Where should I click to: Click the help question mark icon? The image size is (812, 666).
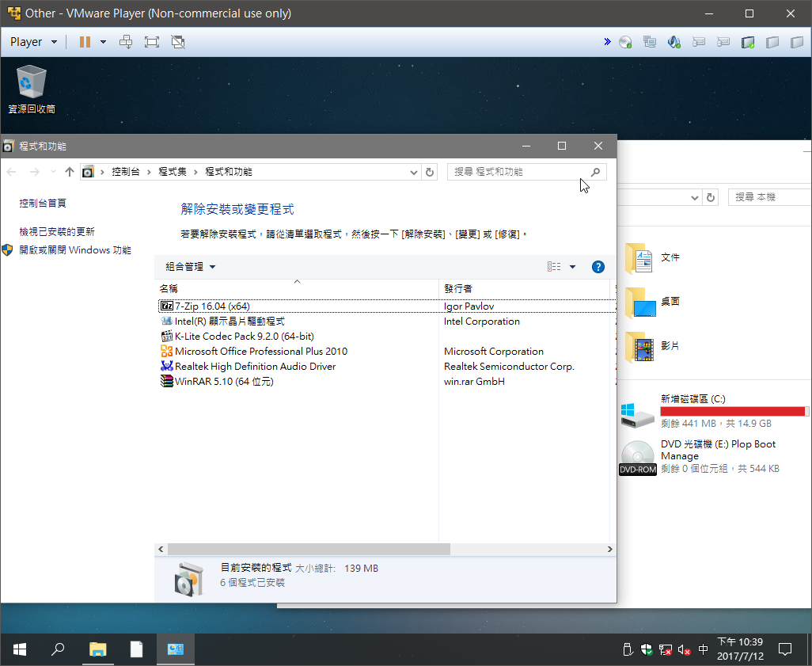(x=598, y=267)
